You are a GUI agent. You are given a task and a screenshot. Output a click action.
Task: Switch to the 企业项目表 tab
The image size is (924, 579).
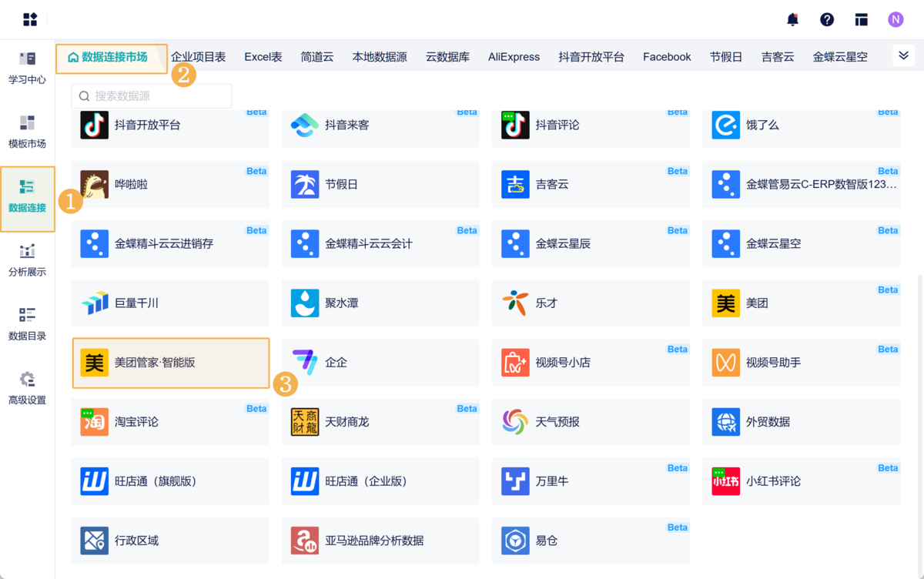click(198, 57)
